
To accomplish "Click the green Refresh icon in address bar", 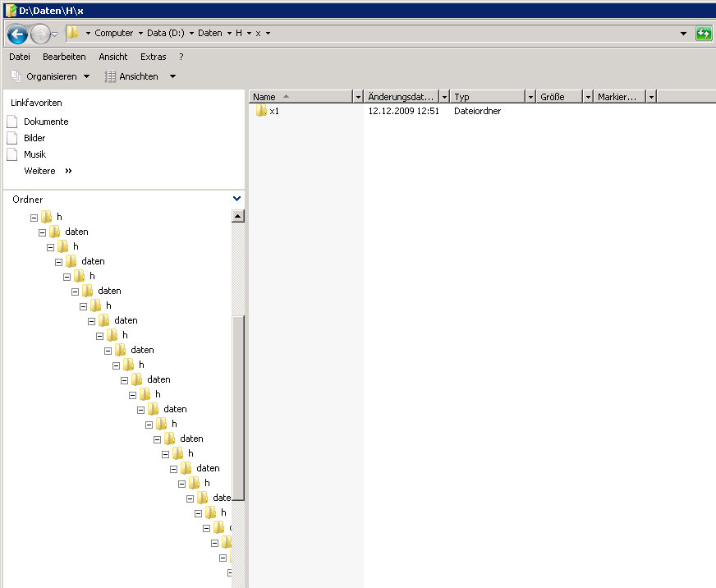I will [704, 34].
